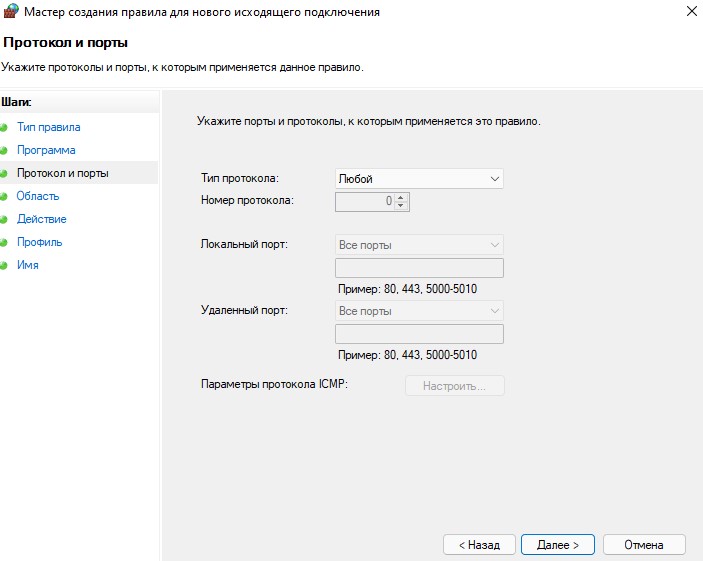Decrease the 'Номер протокола' value
Viewport: 703px width, 561px height.
(401, 205)
